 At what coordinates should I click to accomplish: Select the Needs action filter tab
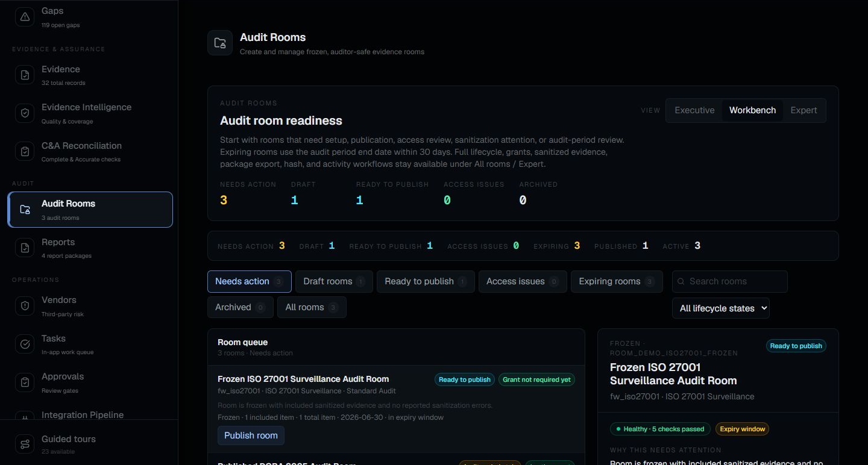250,281
